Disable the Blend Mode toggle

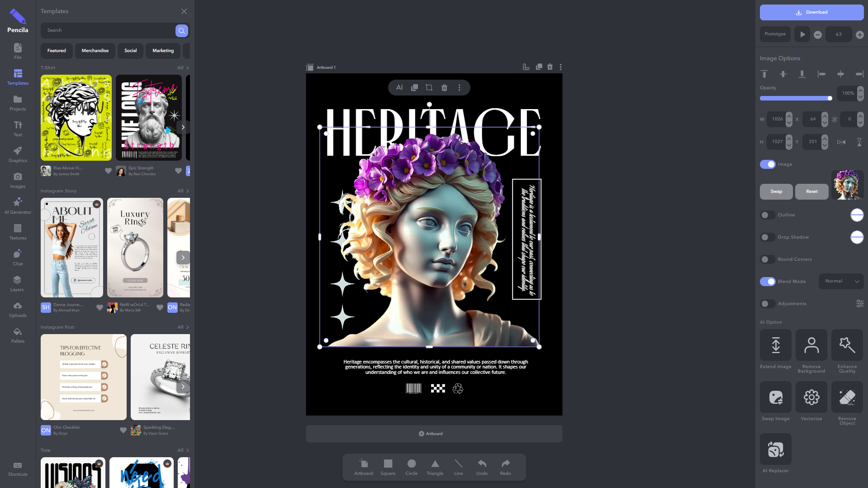[x=767, y=281]
